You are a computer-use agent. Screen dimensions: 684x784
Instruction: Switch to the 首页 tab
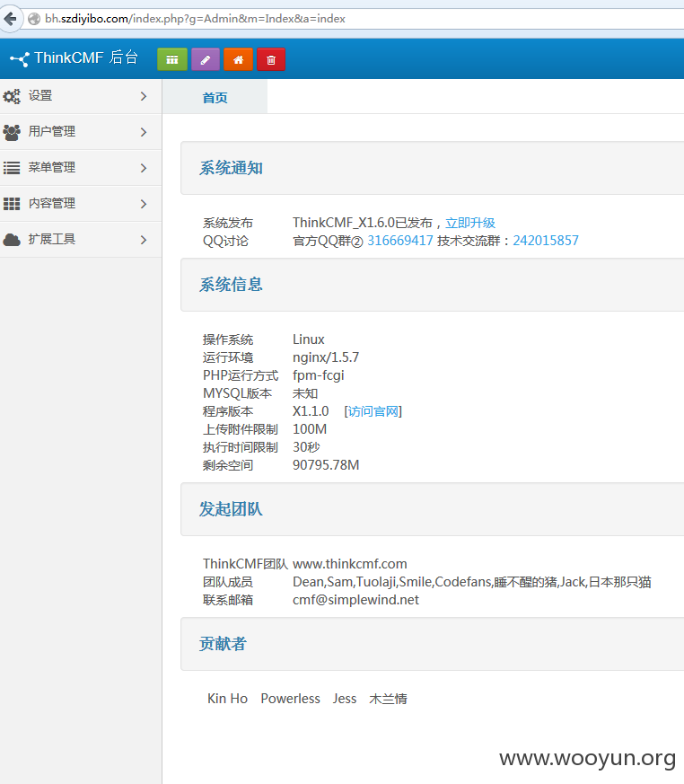point(215,98)
